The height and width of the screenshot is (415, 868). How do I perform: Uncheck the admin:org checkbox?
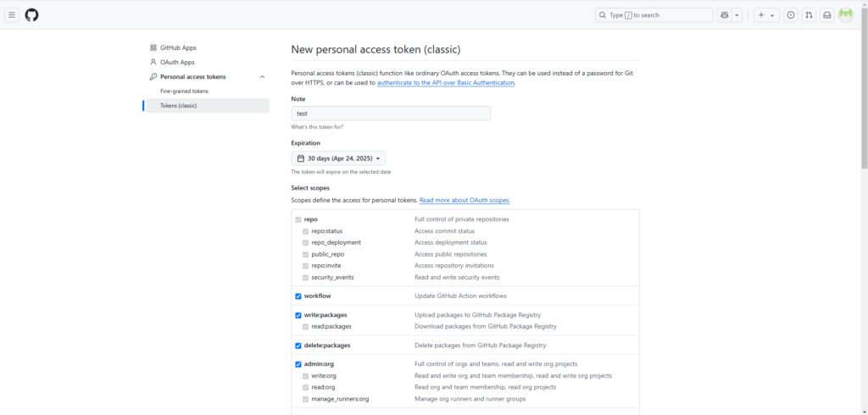click(x=298, y=365)
